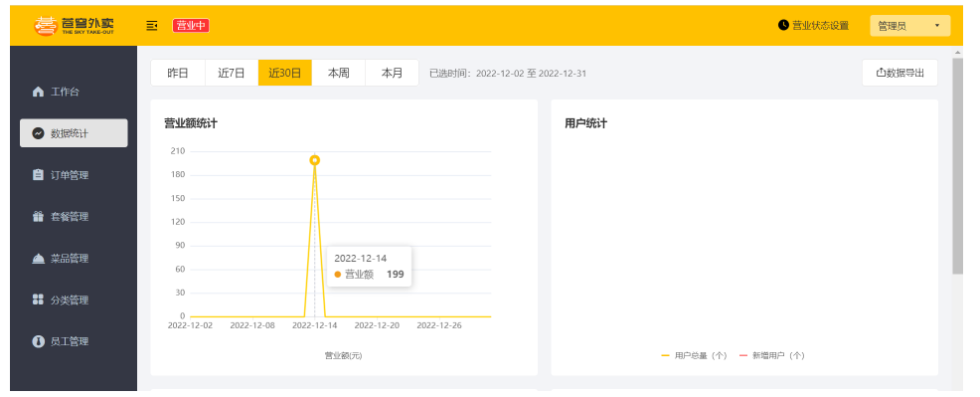Expand the 管理员 account dropdown
The width and height of the screenshot is (980, 397).
click(x=909, y=26)
